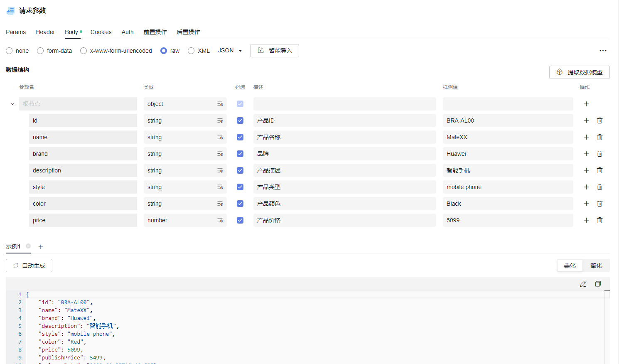Open the JSON format dropdown
Image resolution: width=619 pixels, height=364 pixels.
(230, 51)
